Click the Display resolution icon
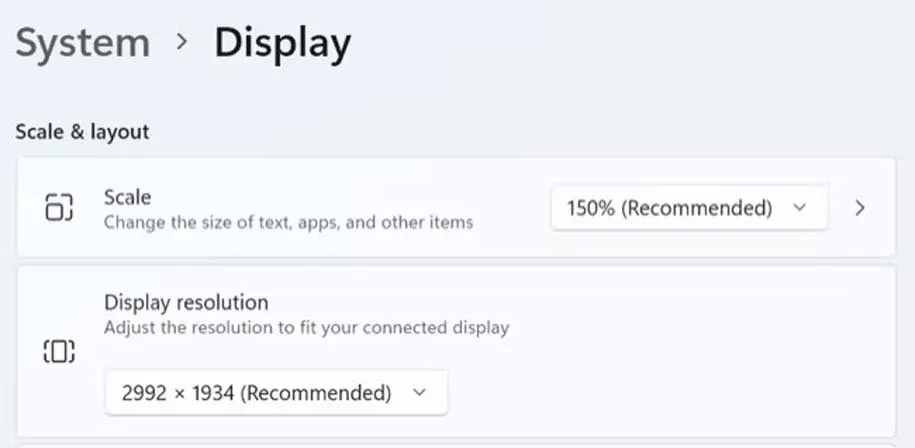The height and width of the screenshot is (448, 915). (x=60, y=351)
